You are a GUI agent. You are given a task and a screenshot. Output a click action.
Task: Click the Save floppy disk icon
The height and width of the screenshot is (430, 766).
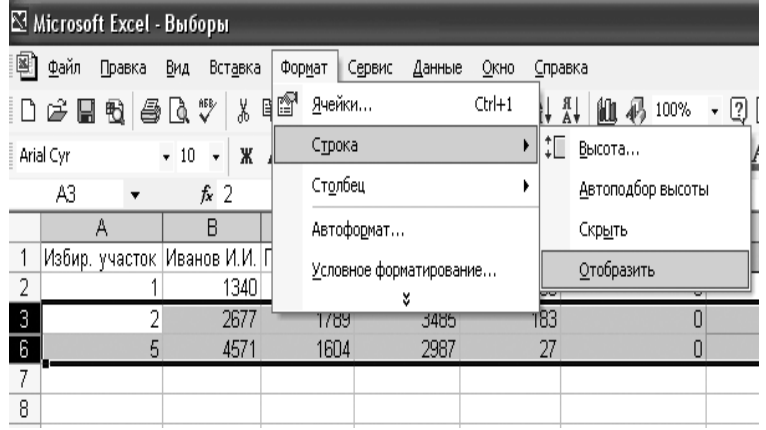(x=86, y=110)
